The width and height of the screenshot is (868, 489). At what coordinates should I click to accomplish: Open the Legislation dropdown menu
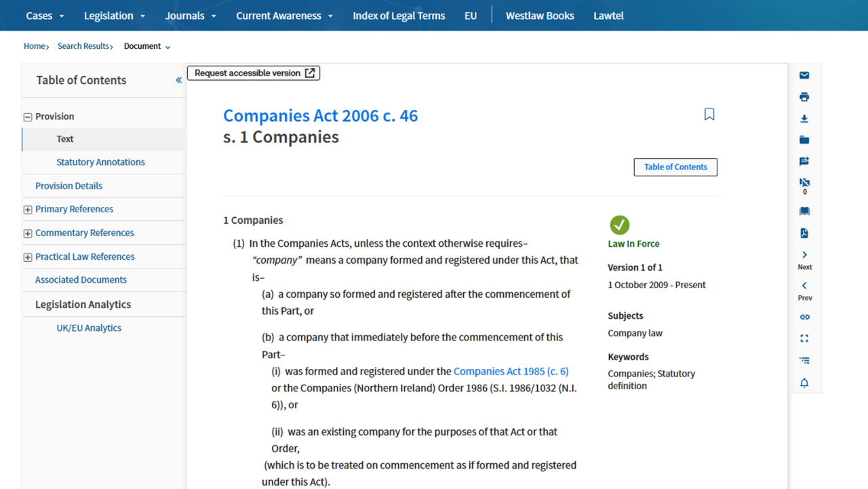[115, 16]
